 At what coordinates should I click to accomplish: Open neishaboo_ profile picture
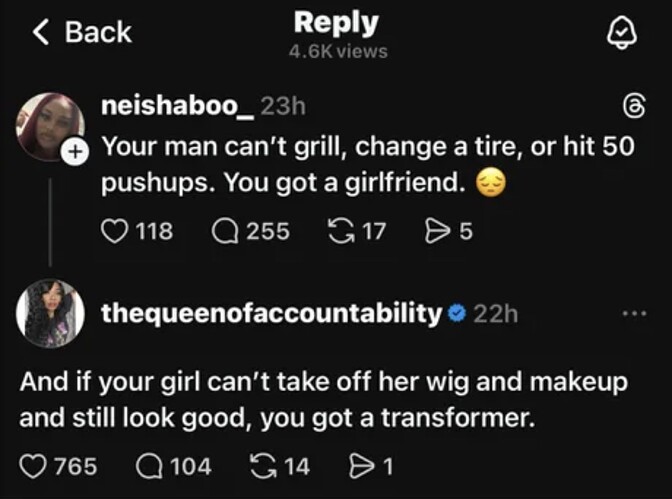coord(50,126)
